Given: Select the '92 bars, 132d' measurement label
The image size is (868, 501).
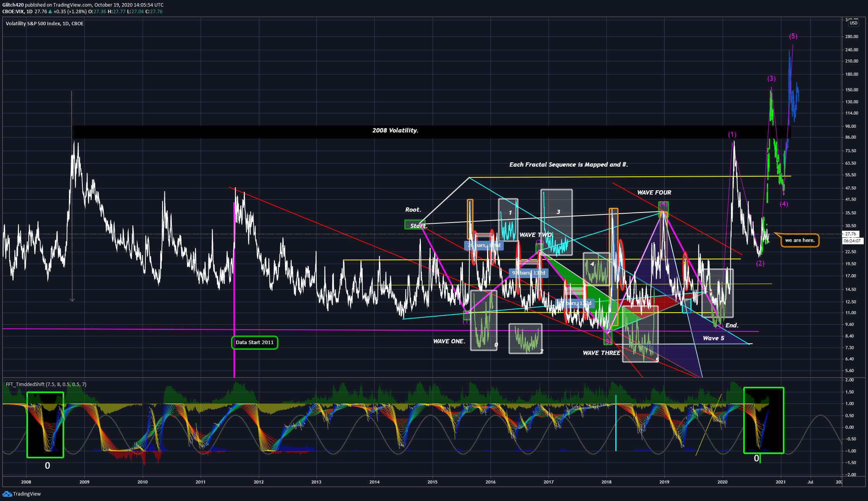Looking at the screenshot, I should [529, 273].
